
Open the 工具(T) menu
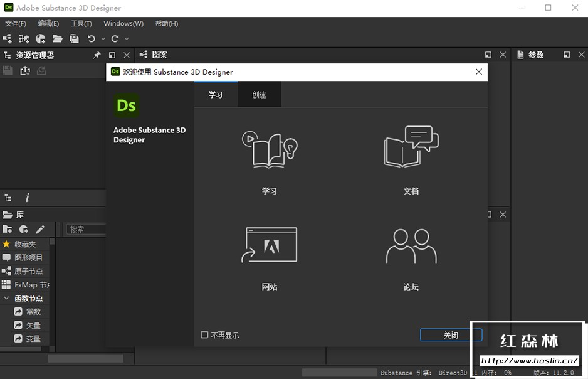point(81,23)
